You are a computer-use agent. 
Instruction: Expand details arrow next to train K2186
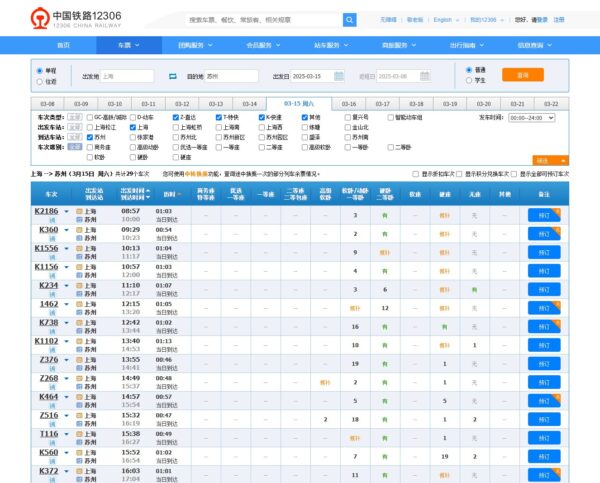click(x=66, y=211)
